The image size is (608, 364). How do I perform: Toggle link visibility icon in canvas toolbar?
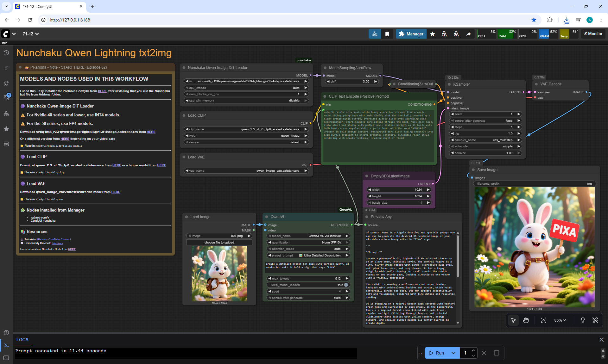[595, 320]
